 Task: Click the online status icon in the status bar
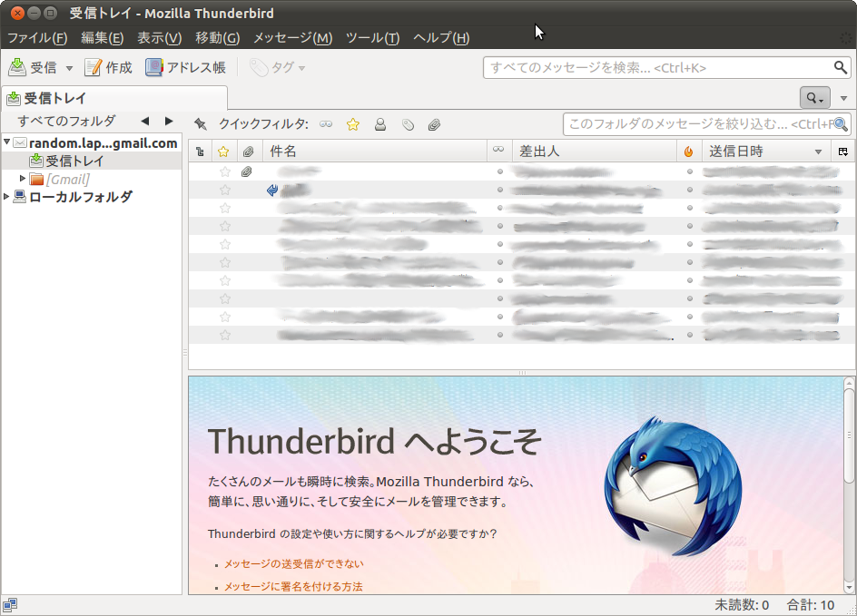click(10, 604)
